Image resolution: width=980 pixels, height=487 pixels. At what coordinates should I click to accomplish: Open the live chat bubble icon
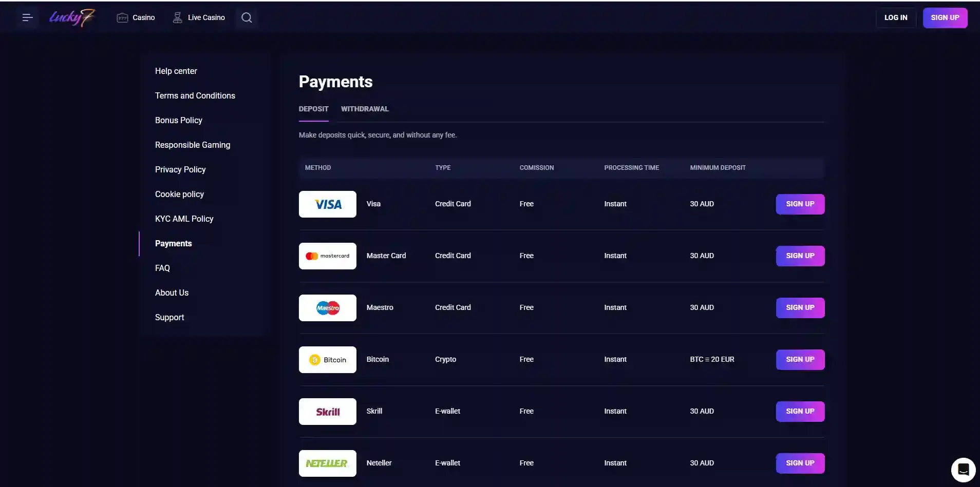[x=963, y=470]
